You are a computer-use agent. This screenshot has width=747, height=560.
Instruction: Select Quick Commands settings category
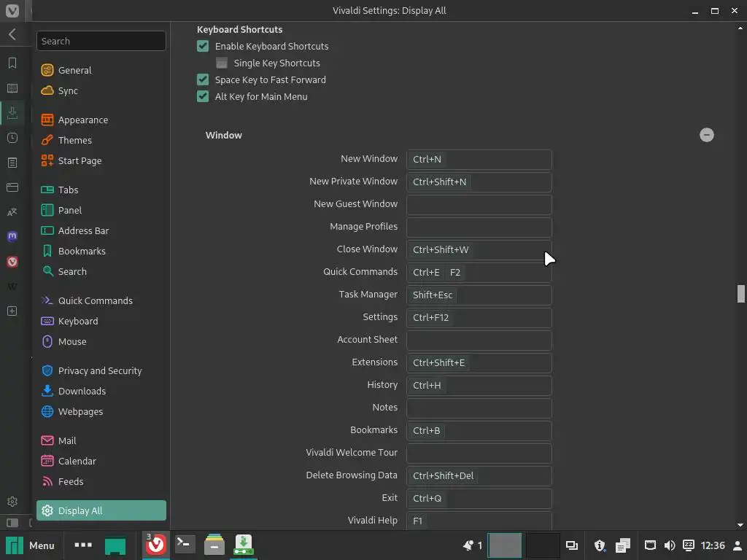coord(101,300)
